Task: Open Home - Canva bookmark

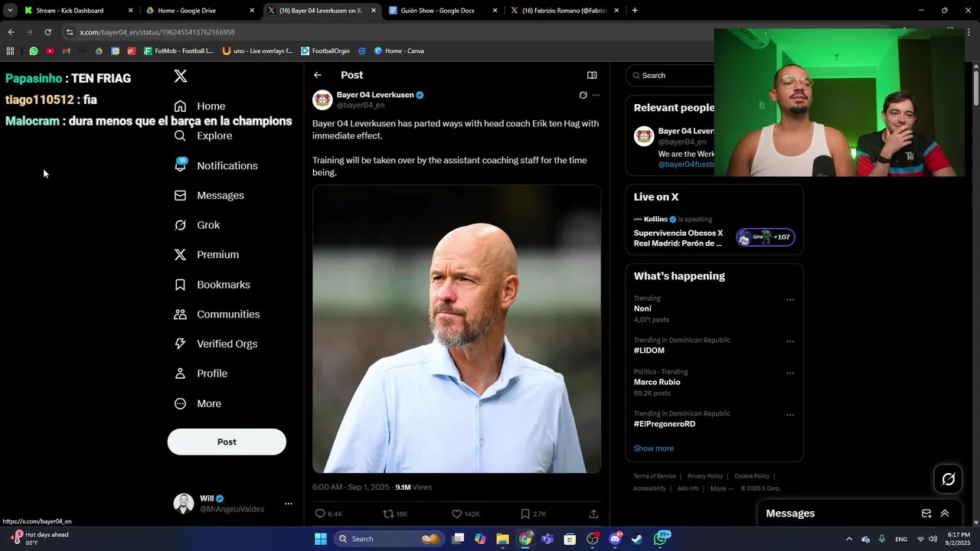Action: (399, 51)
